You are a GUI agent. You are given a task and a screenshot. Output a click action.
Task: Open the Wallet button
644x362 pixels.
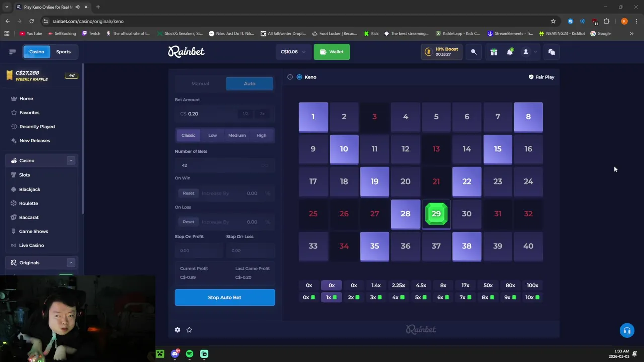[x=332, y=52]
